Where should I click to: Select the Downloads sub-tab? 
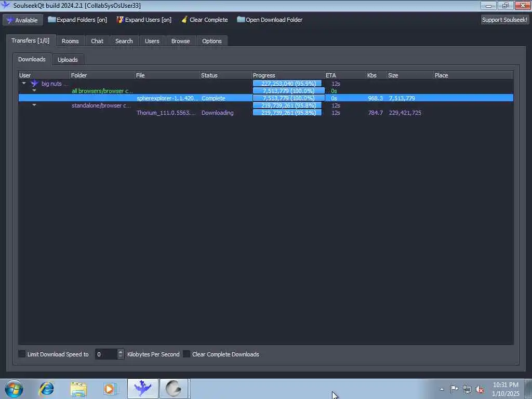[32, 59]
